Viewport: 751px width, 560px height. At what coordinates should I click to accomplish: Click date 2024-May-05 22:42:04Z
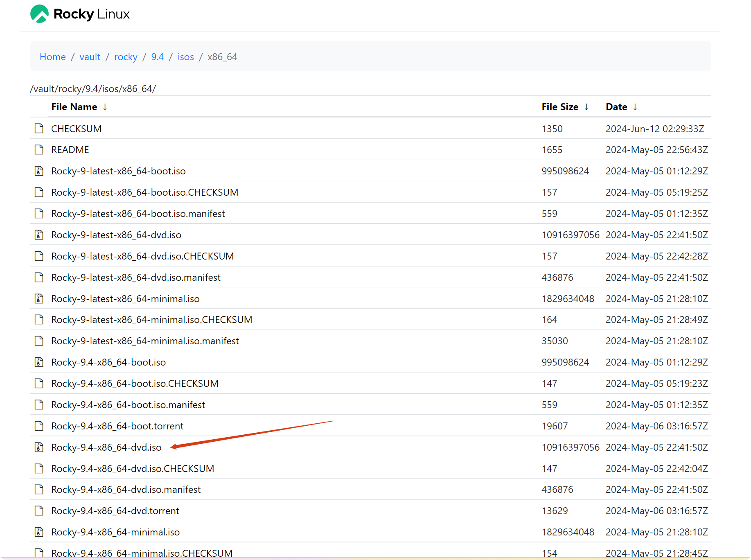657,469
